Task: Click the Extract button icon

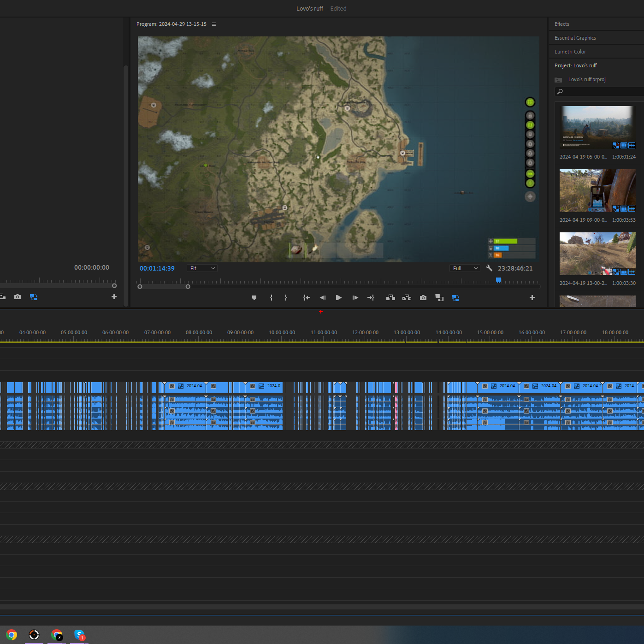Action: click(x=407, y=298)
